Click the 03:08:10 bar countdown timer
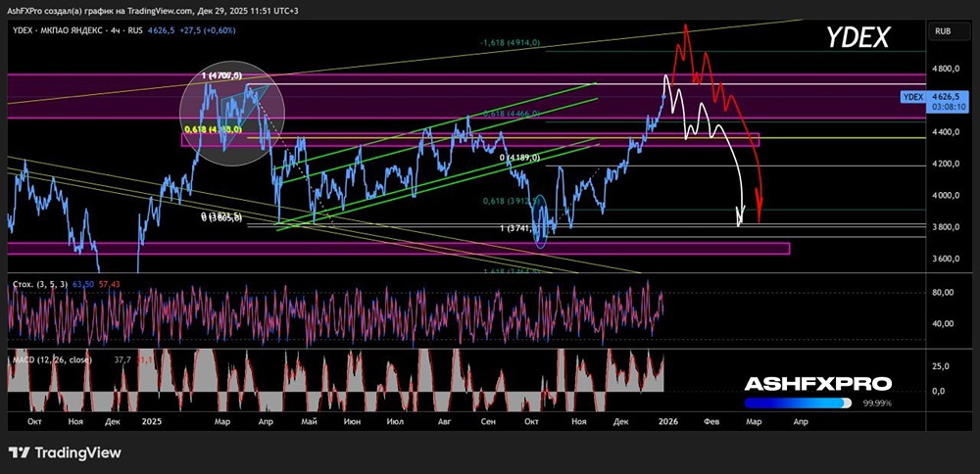The image size is (980, 474). click(949, 107)
